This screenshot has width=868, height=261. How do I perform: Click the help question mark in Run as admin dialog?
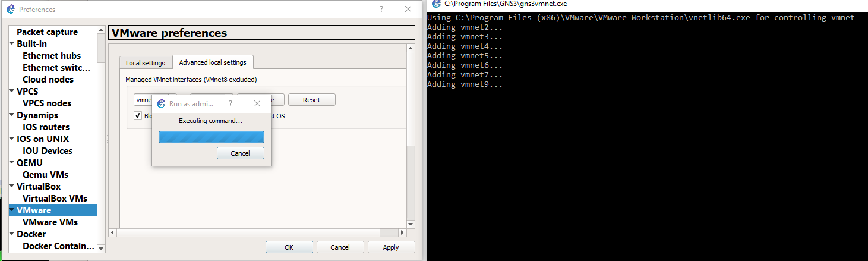tap(231, 104)
